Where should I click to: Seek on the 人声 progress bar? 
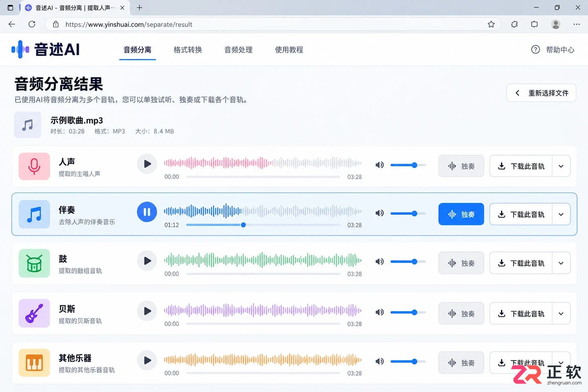263,177
